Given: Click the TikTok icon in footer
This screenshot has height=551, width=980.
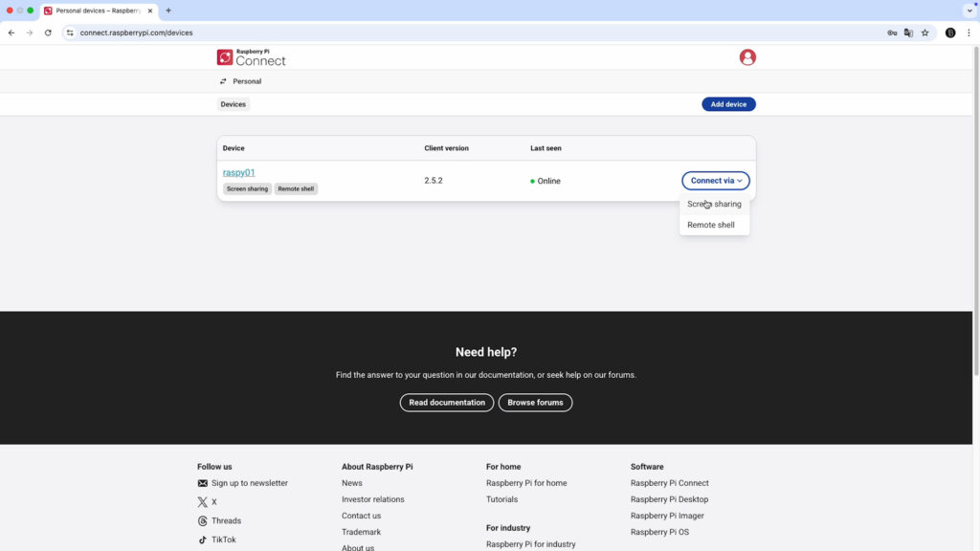Looking at the screenshot, I should [201, 539].
